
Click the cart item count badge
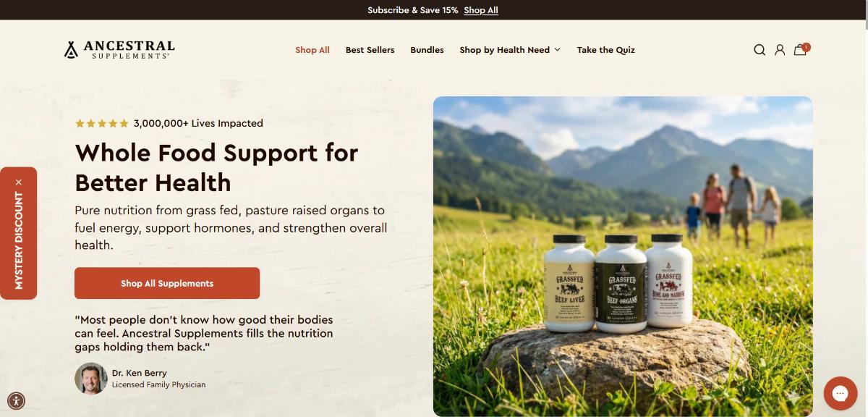[806, 47]
